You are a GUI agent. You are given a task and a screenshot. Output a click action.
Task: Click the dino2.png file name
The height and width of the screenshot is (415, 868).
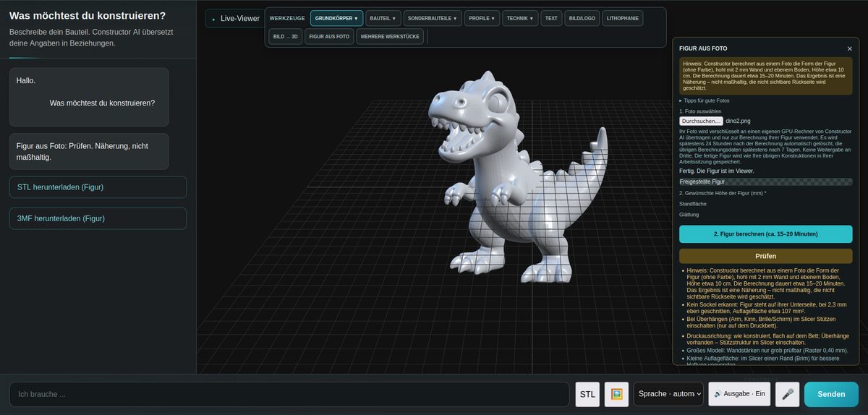coord(738,121)
